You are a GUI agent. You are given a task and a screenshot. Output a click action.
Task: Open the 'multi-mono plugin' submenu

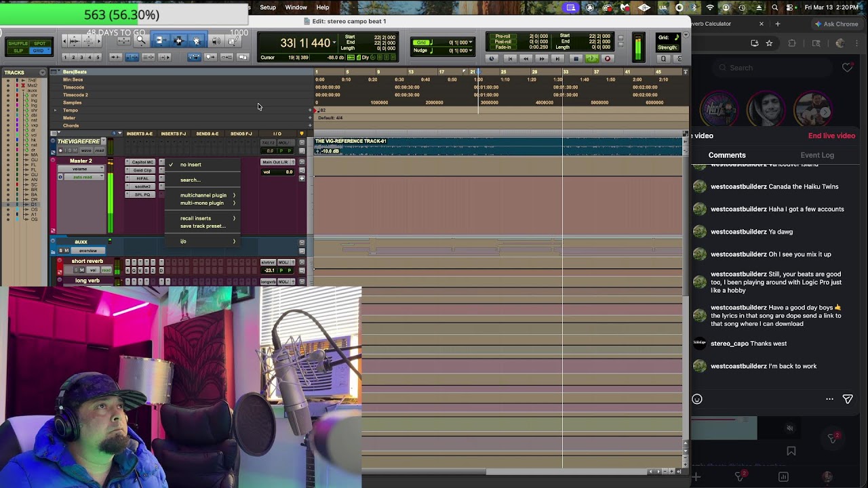202,203
